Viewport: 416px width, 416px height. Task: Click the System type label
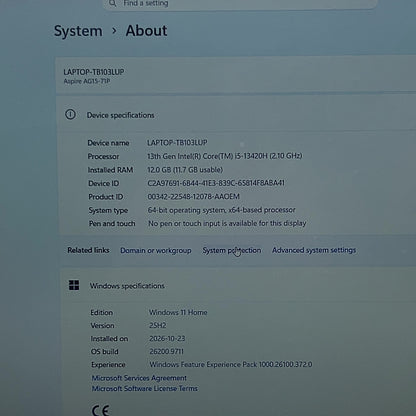[108, 210]
